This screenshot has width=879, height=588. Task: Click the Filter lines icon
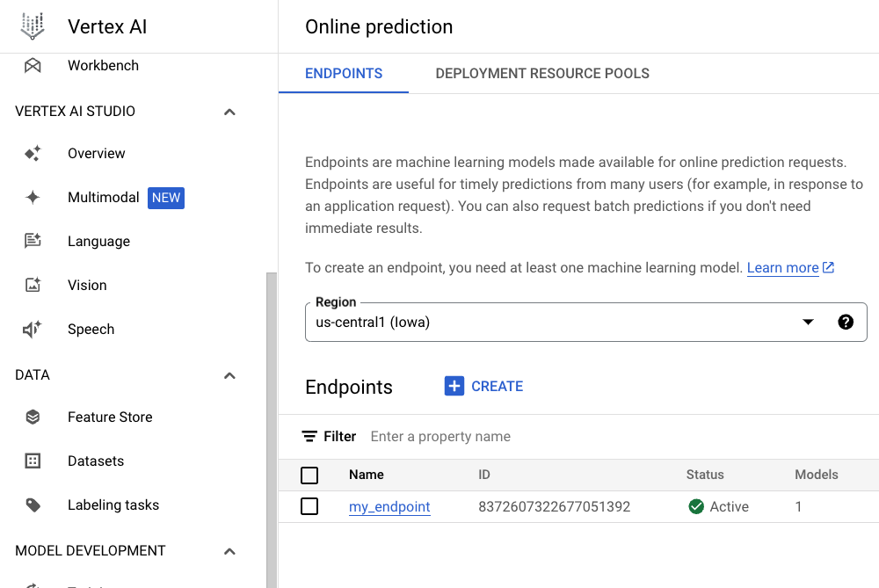tap(309, 436)
